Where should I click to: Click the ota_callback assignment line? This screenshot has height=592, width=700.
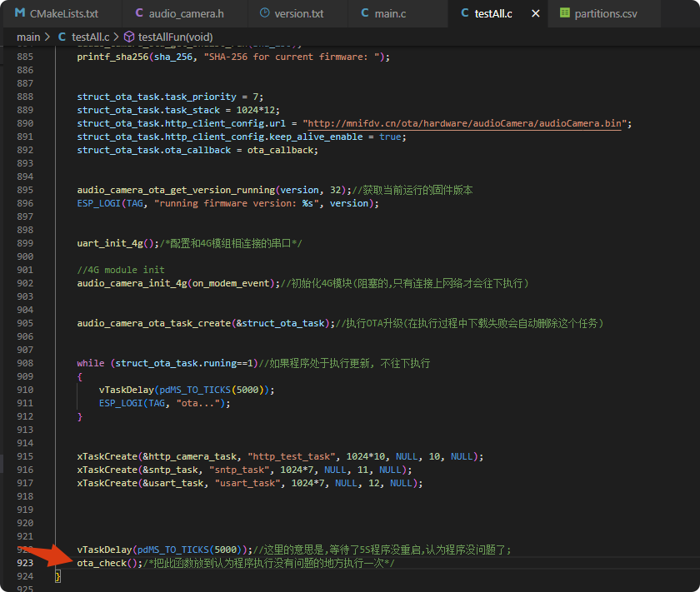coord(197,151)
